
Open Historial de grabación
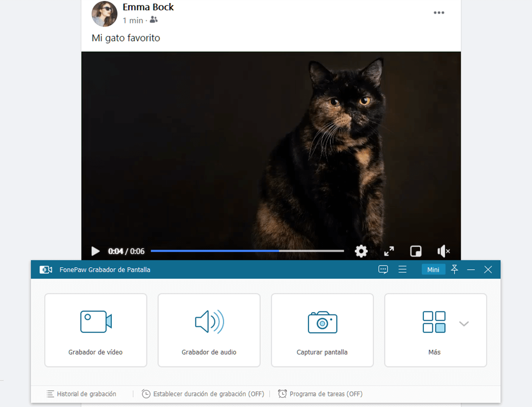82,394
